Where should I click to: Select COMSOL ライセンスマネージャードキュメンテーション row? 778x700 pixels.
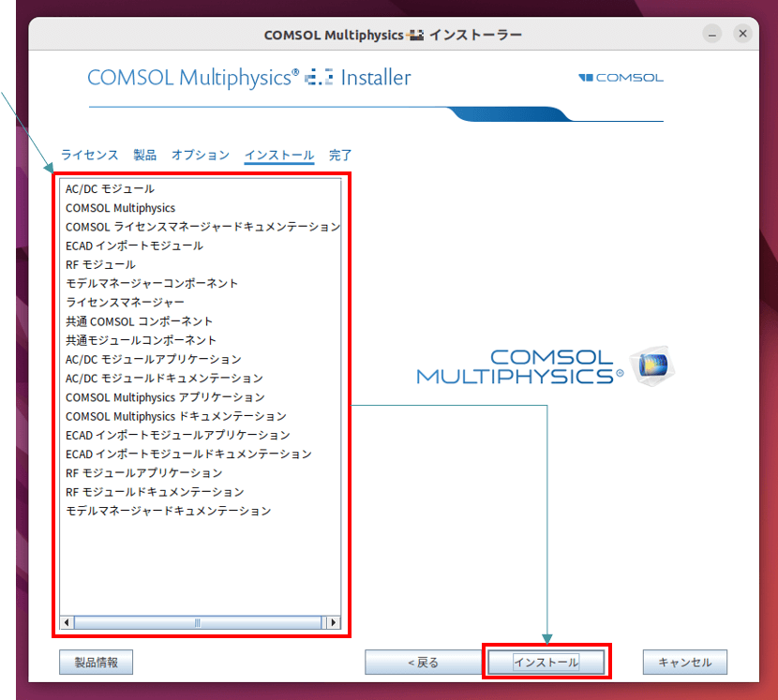(x=201, y=227)
